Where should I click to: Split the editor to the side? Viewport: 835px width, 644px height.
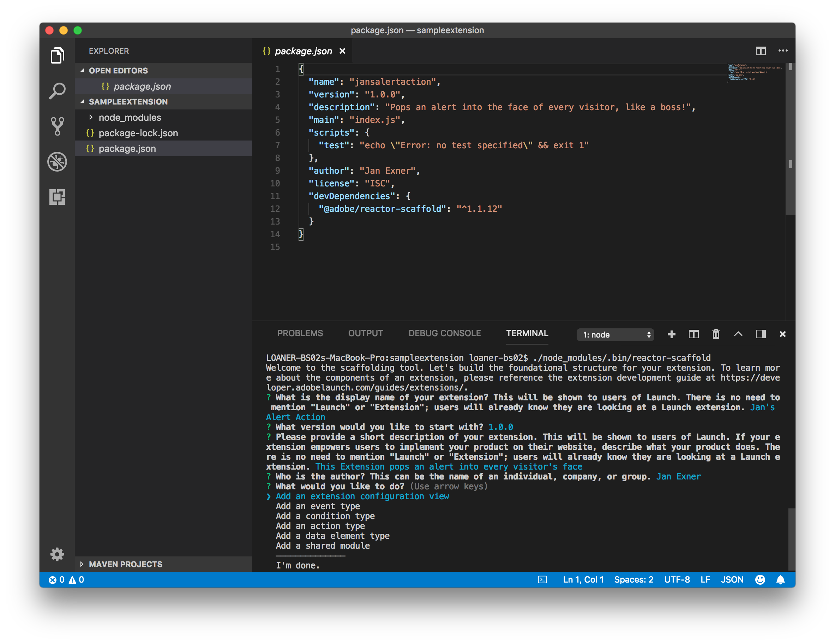tap(761, 51)
